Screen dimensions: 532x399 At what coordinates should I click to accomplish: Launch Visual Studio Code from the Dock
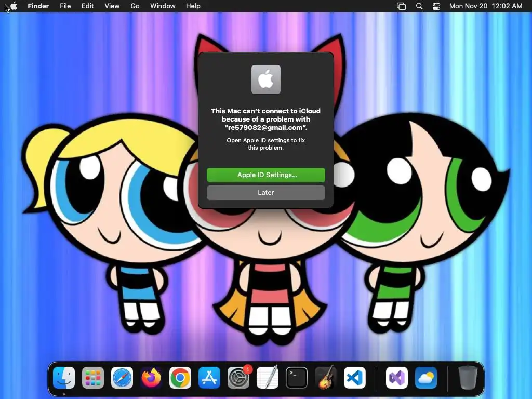[x=355, y=377]
